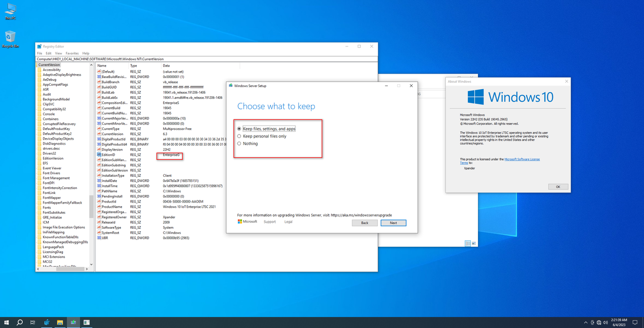Click the DWORD icon beside UBR
The width and height of the screenshot is (644, 328).
[x=99, y=238]
